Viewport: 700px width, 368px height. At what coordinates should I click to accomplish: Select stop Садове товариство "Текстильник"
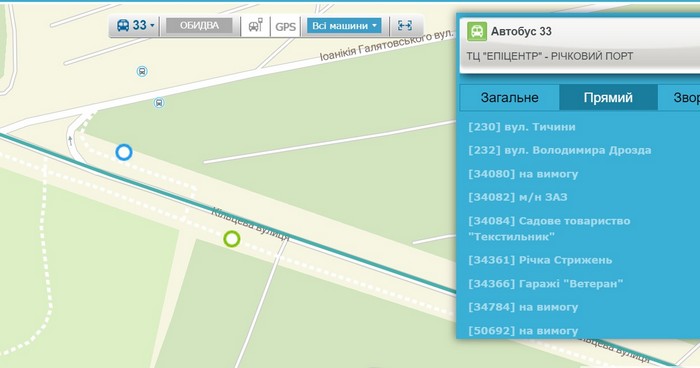[549, 229]
